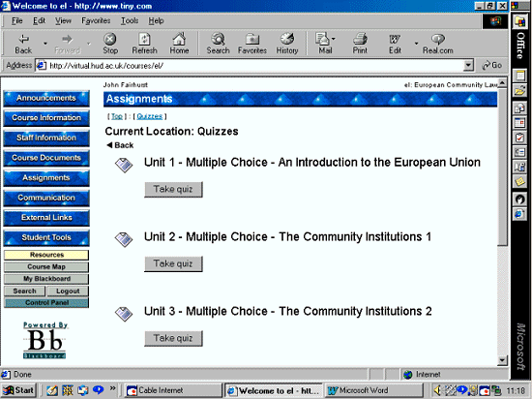Click the yellow New Note icon

(x=519, y=182)
